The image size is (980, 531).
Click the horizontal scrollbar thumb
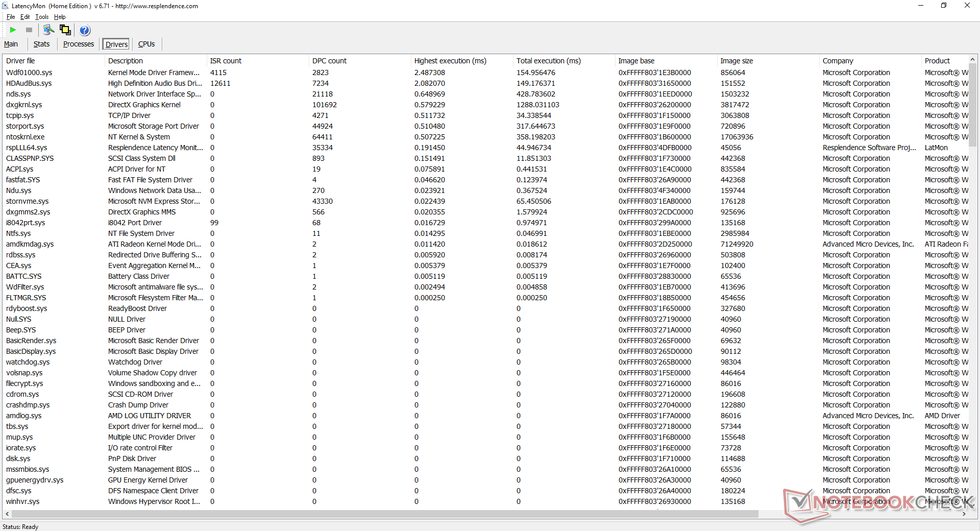pyautogui.click(x=384, y=514)
